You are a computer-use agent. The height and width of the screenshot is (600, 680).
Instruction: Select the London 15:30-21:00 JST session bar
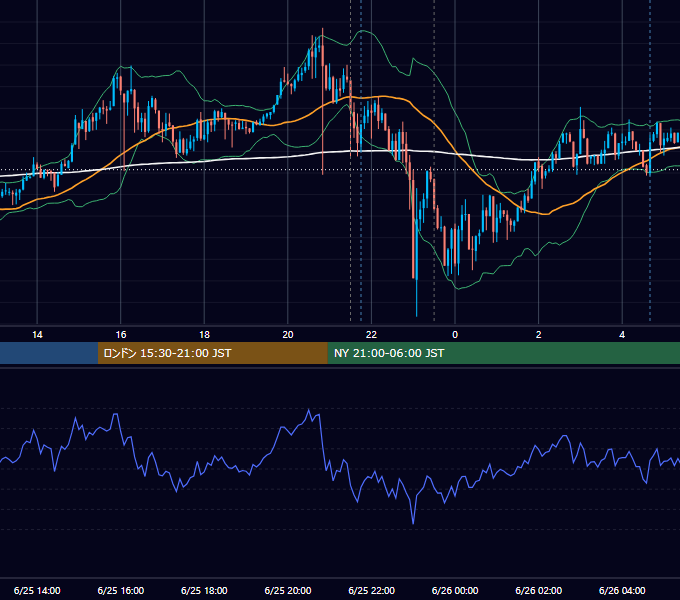tap(212, 353)
